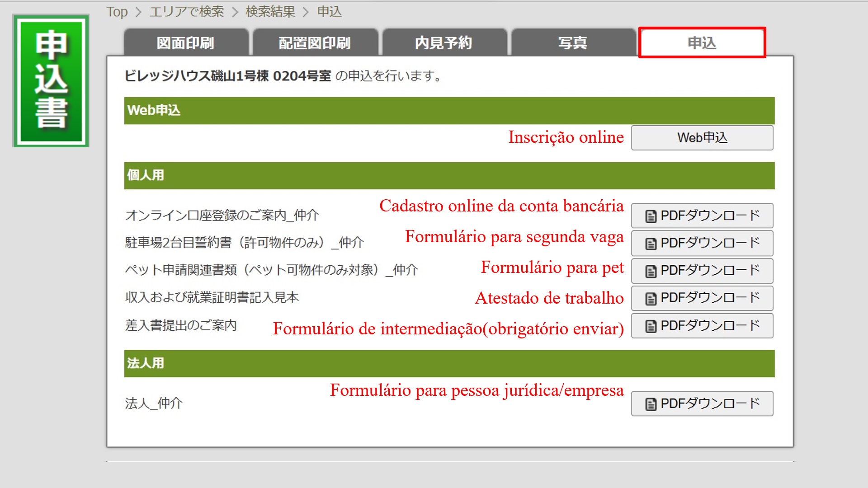Download PDF for 駐車場2台目誓約書
This screenshot has width=868, height=488.
pos(702,243)
